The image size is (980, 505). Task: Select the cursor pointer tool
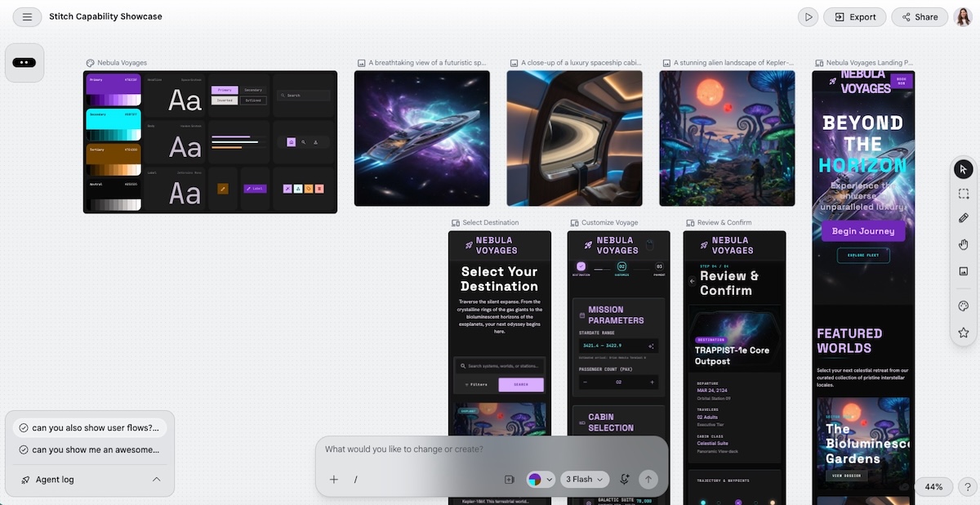coord(964,169)
